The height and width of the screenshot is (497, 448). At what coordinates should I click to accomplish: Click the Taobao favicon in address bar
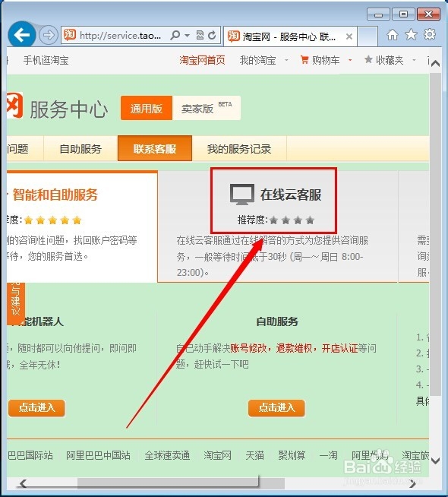pos(70,35)
